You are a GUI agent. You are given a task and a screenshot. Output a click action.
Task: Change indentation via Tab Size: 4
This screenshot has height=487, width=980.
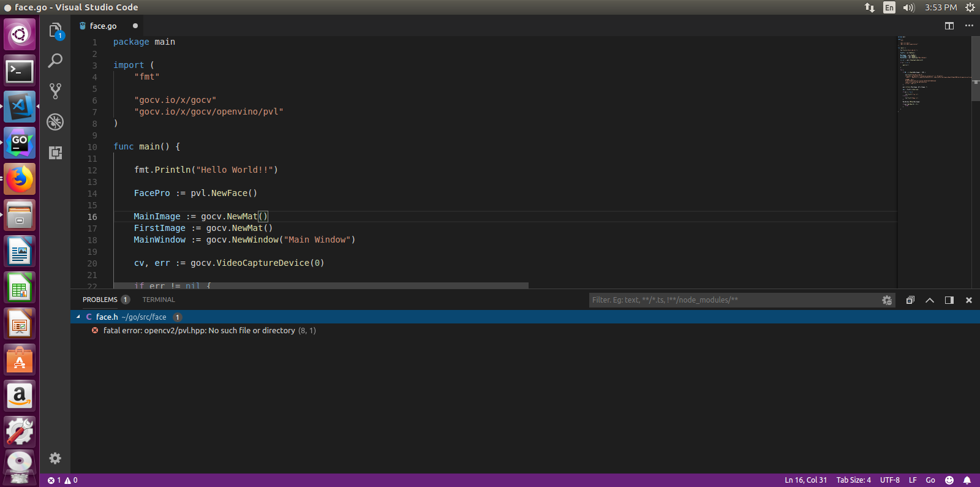853,480
